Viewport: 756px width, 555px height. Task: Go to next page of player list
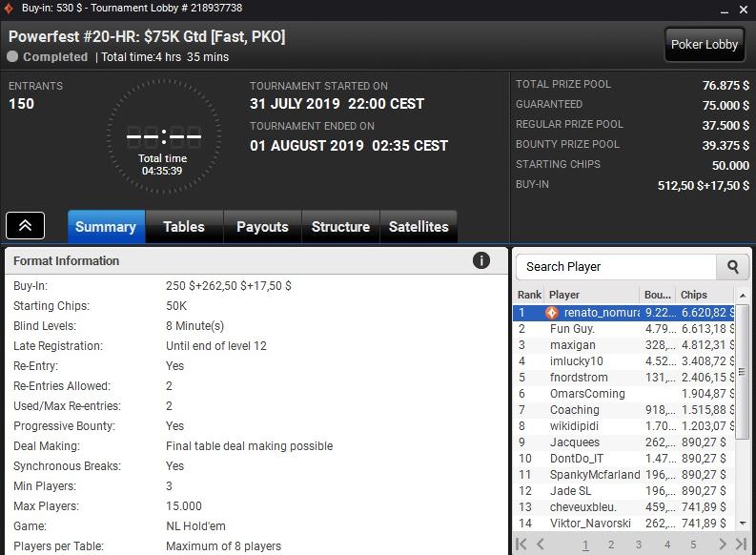coord(722,545)
